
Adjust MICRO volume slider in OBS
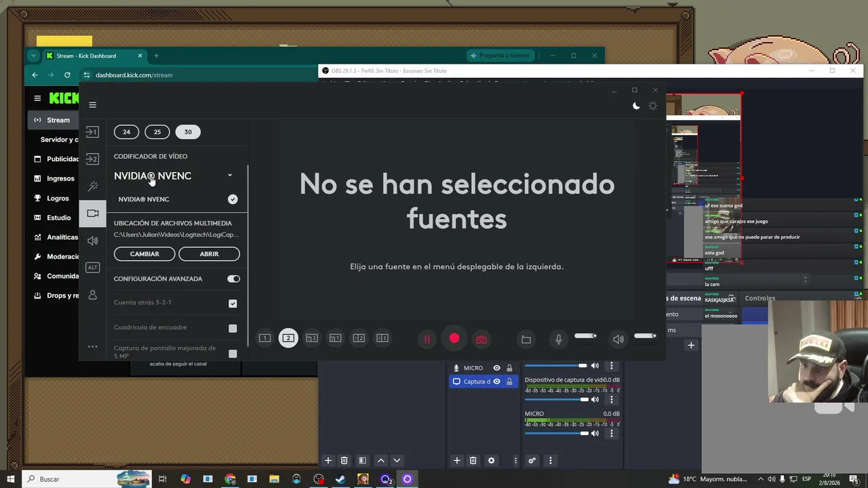pyautogui.click(x=555, y=433)
